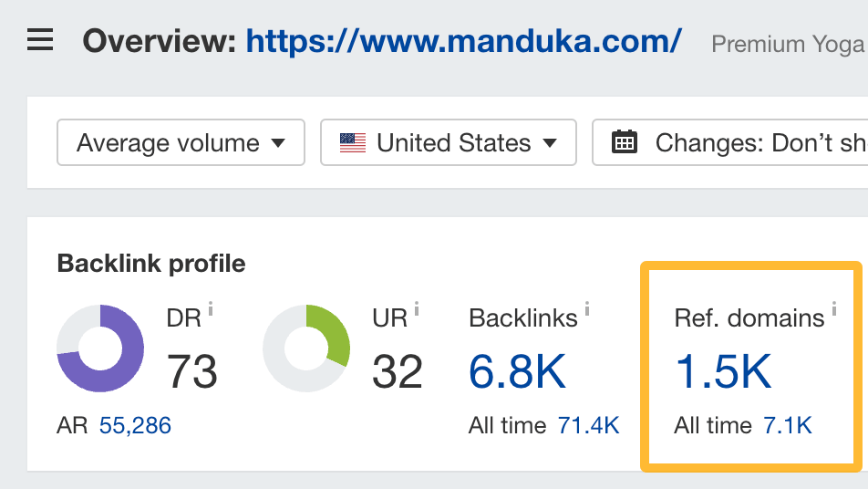Click the UR score 32
Screen dimensions: 868x489
398,371
